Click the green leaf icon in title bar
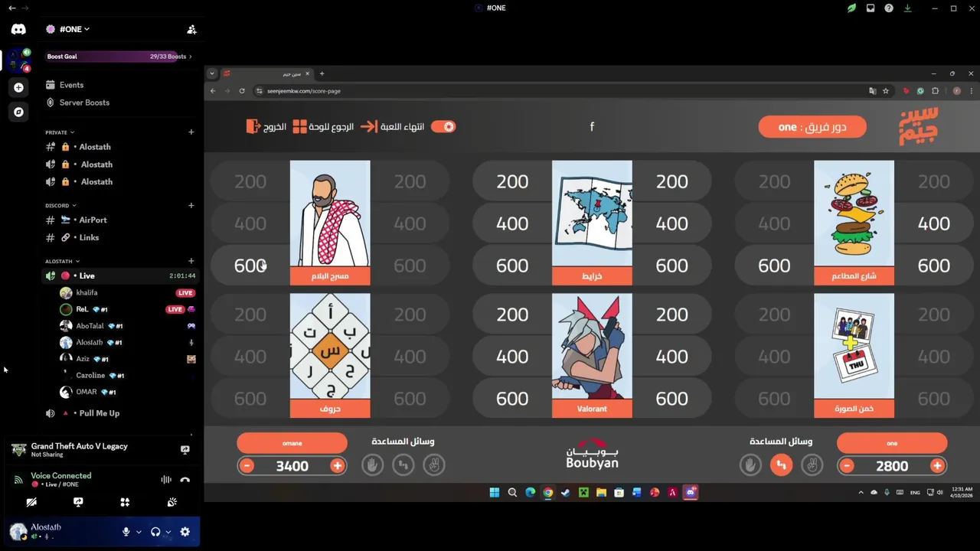Image resolution: width=980 pixels, height=551 pixels. tap(851, 8)
